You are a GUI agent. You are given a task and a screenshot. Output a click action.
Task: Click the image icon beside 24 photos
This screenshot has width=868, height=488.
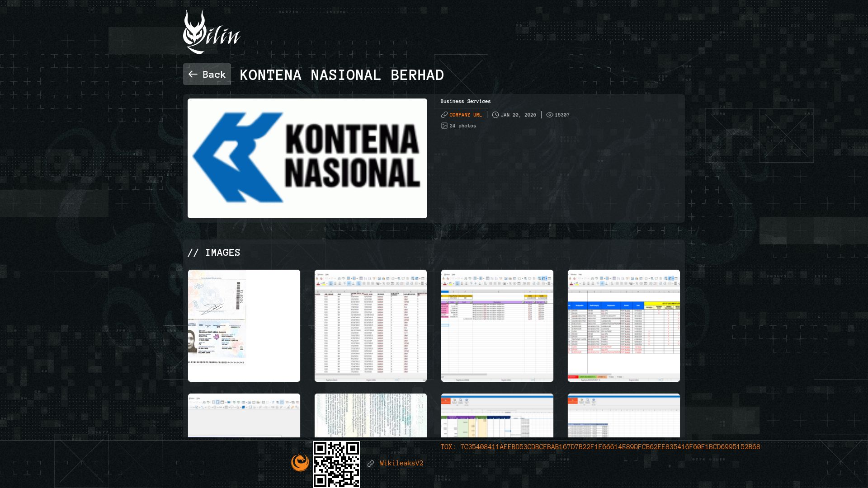click(444, 126)
